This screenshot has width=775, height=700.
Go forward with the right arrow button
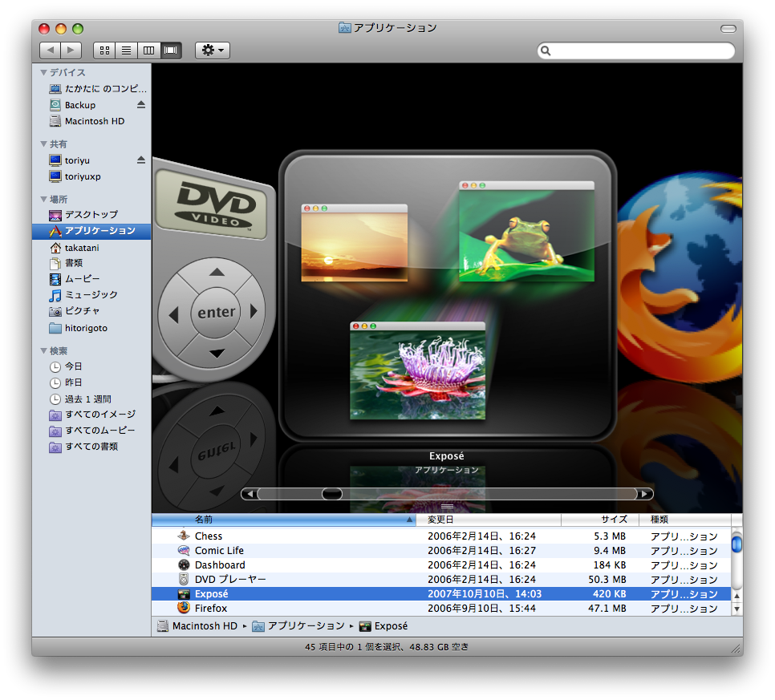pyautogui.click(x=71, y=50)
